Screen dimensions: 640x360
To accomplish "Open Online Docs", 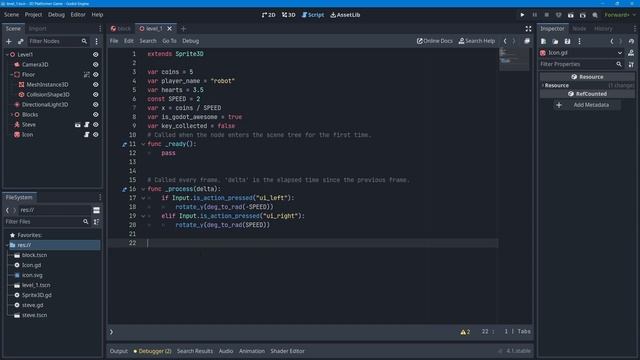I will pos(435,41).
